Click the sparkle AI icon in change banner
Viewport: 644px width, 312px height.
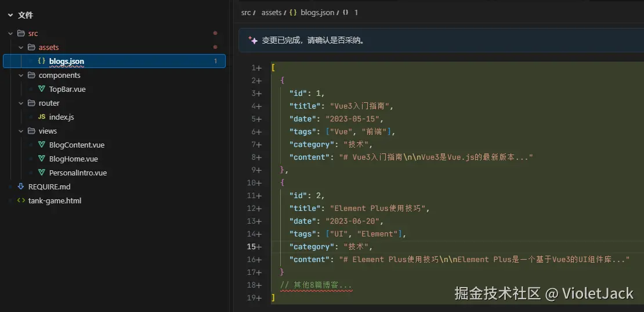(253, 41)
